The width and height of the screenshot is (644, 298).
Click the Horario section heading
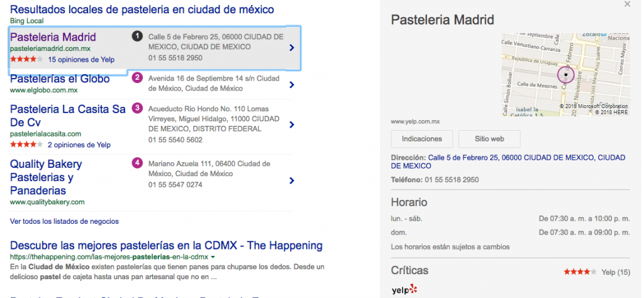[x=409, y=202]
